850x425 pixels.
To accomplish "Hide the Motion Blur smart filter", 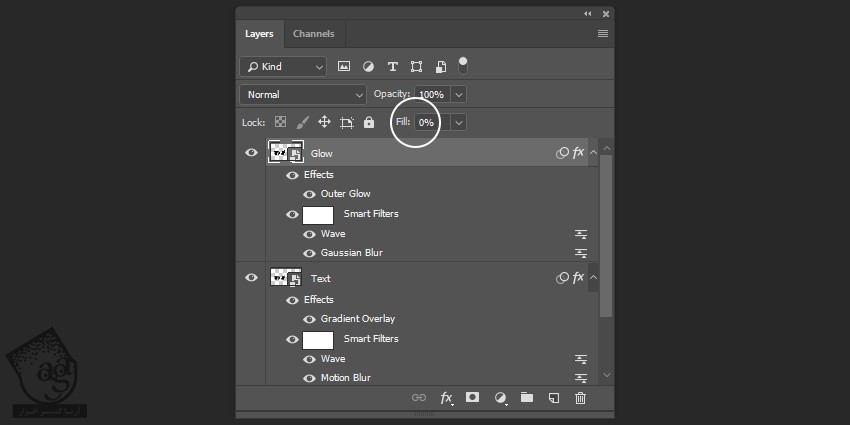I will point(309,378).
